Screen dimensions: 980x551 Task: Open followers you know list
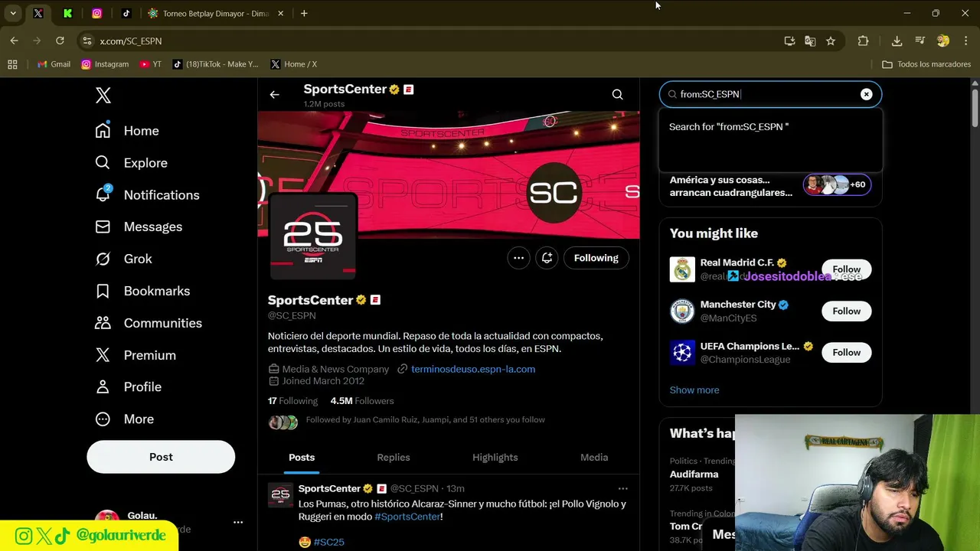(425, 420)
